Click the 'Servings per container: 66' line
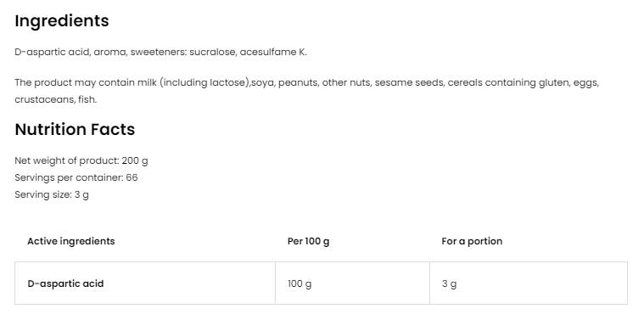The width and height of the screenshot is (644, 320). coord(76,177)
